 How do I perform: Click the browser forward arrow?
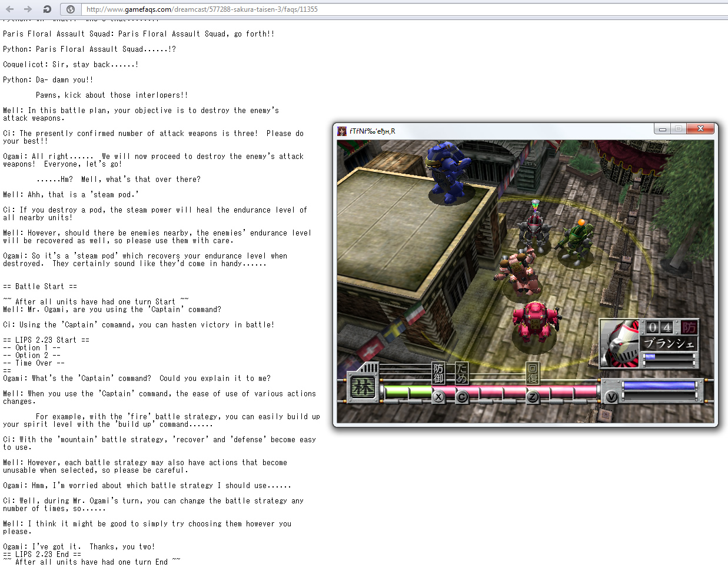coord(28,9)
